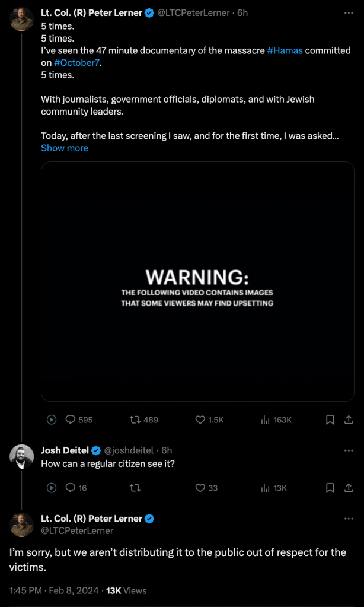Open more options on the final reply

(349, 519)
